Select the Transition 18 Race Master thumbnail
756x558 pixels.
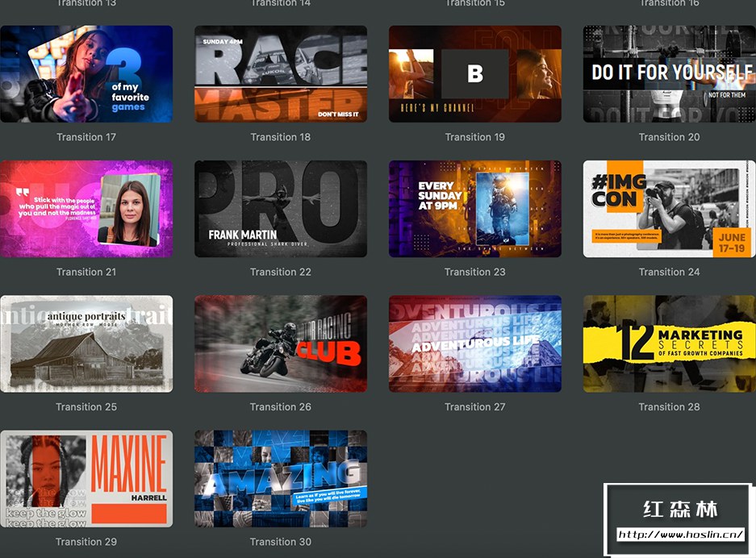click(281, 73)
